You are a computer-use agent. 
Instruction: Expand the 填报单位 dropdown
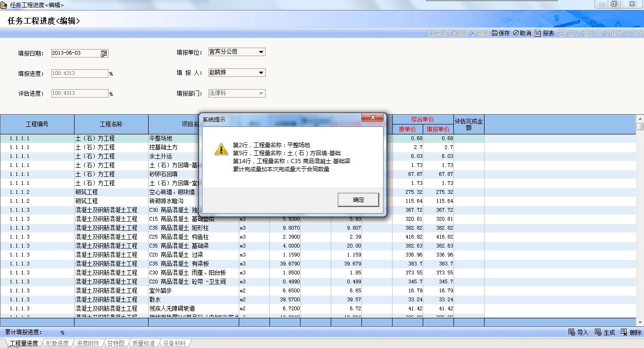click(x=261, y=52)
